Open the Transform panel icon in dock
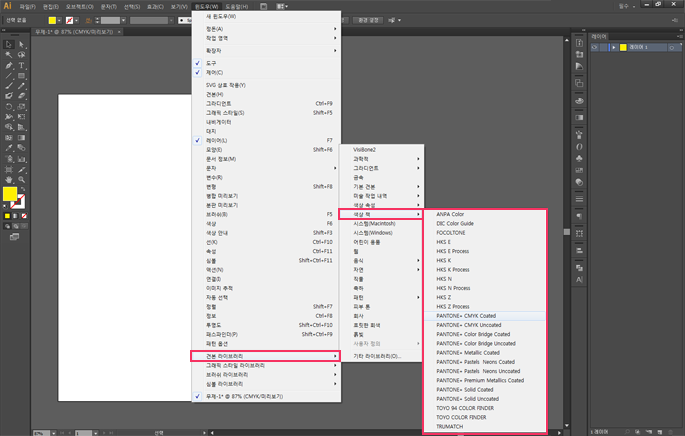685x436 pixels. click(x=579, y=233)
